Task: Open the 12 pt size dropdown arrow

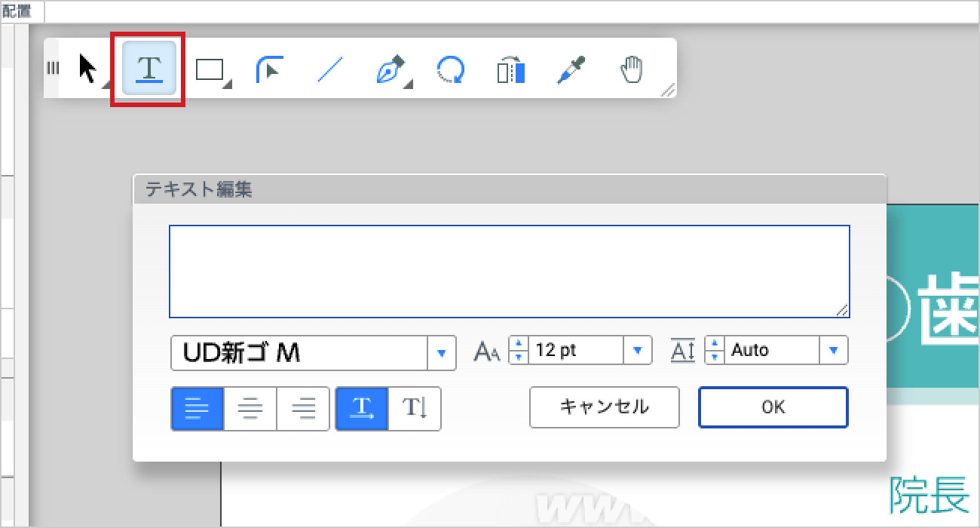Action: [x=638, y=351]
